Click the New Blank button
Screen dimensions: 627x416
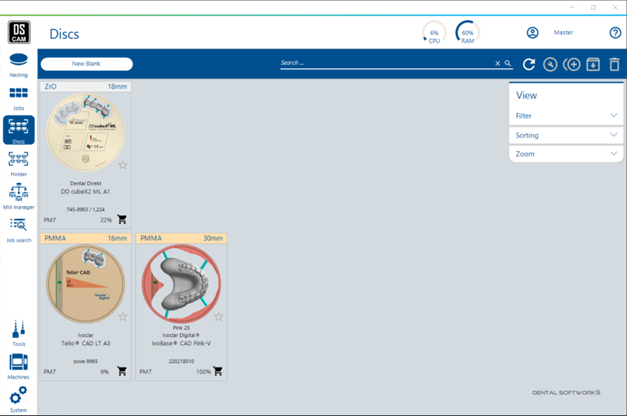[86, 64]
